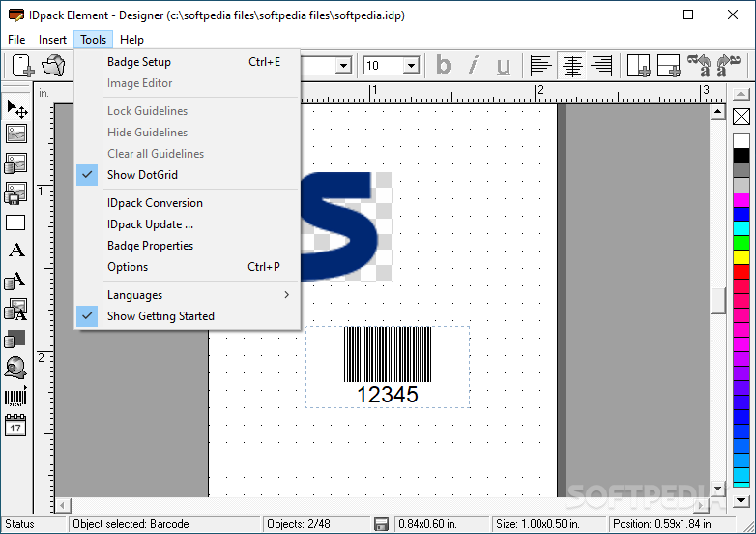Screen dimensions: 756x534
Task: Select the blue S logo image
Action: click(x=346, y=226)
